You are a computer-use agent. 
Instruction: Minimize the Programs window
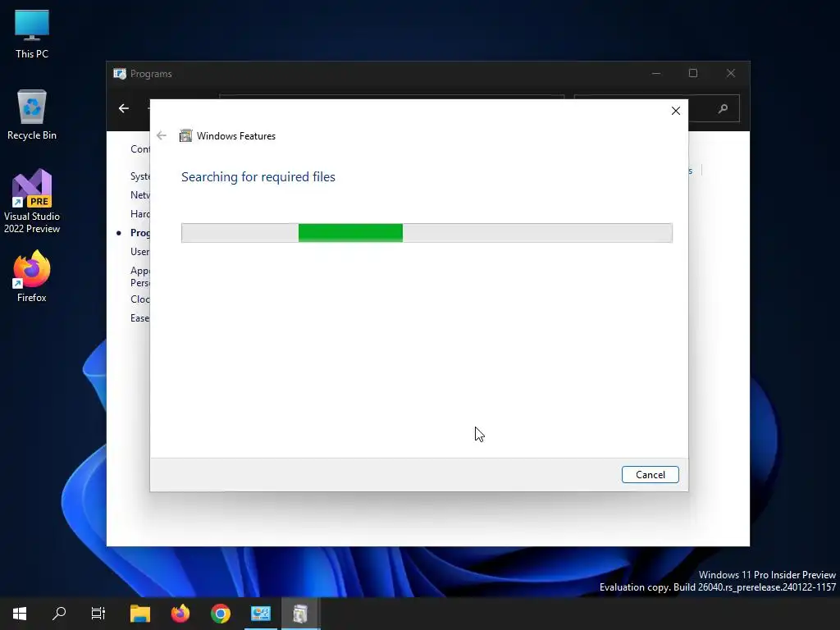(x=656, y=73)
